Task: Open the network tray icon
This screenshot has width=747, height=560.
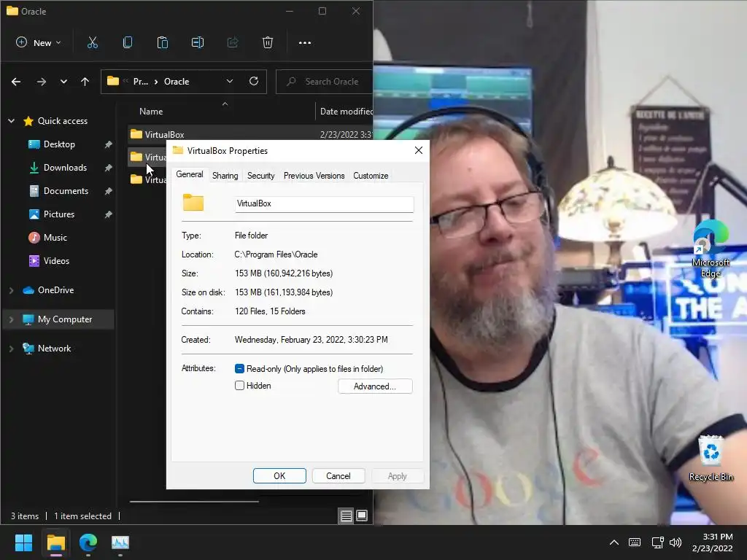Action: click(657, 542)
